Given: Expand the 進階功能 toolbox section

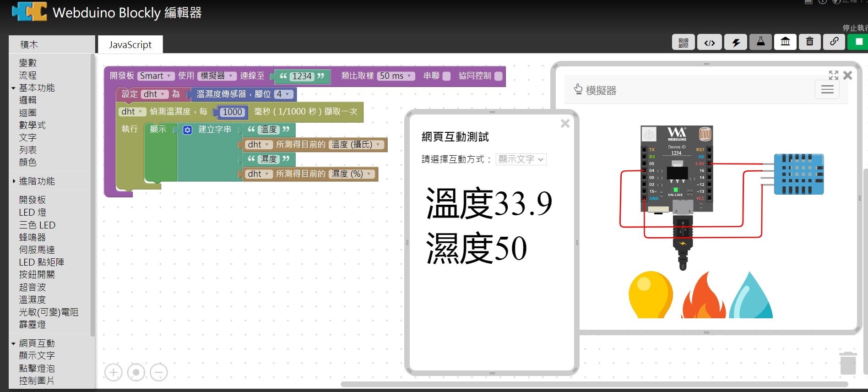Looking at the screenshot, I should point(37,181).
